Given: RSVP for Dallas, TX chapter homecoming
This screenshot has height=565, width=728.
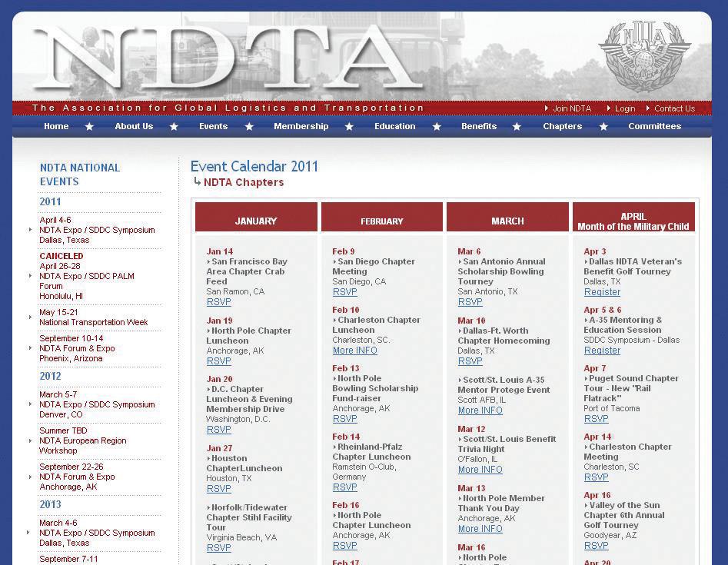Looking at the screenshot, I should (470, 361).
